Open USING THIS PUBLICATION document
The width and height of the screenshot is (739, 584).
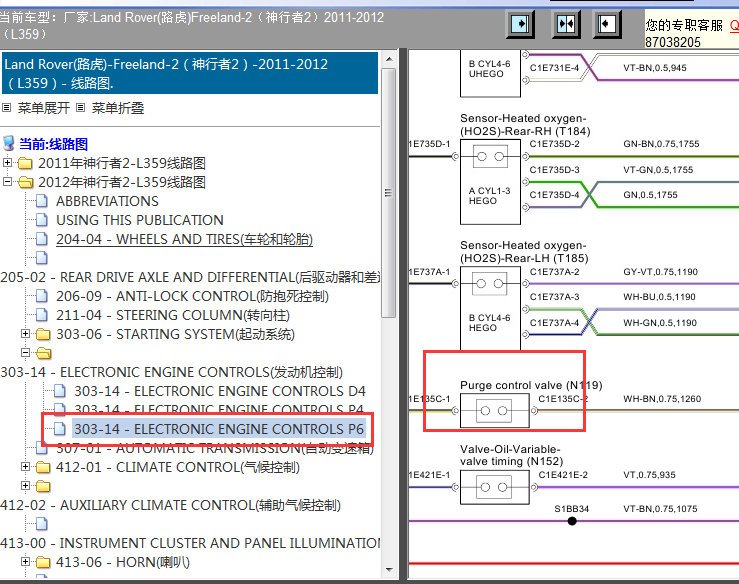140,220
